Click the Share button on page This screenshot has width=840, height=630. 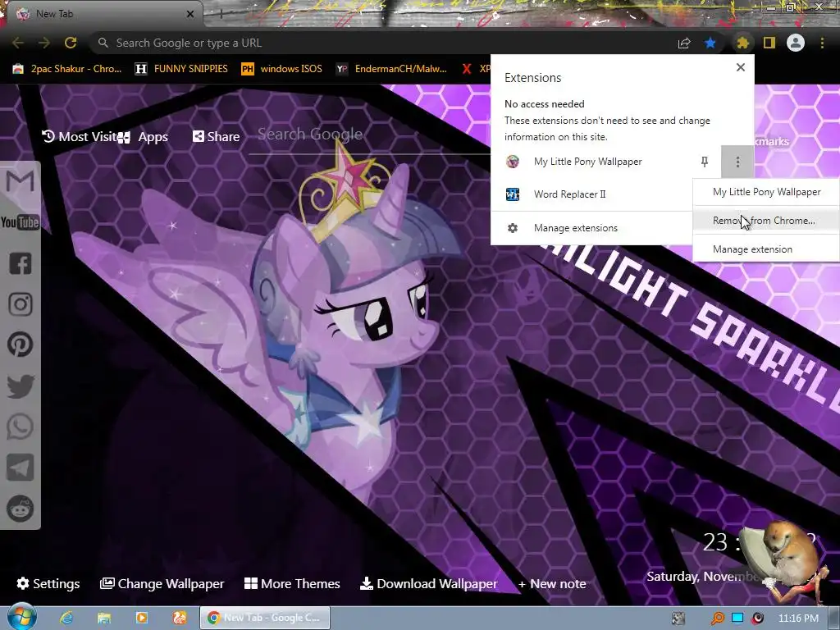coord(217,137)
